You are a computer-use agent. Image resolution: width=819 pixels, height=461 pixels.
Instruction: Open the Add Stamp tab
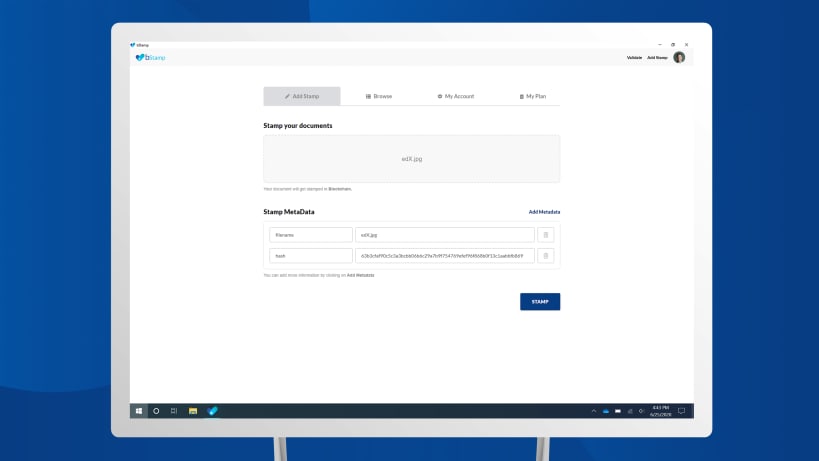click(302, 96)
